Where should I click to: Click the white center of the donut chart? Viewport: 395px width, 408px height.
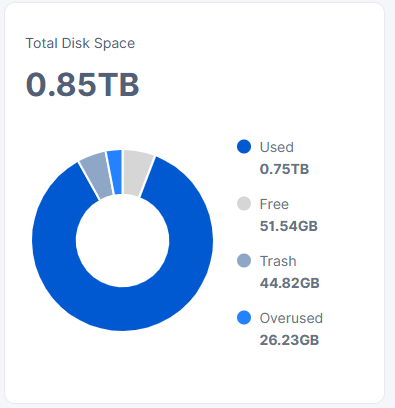(122, 240)
